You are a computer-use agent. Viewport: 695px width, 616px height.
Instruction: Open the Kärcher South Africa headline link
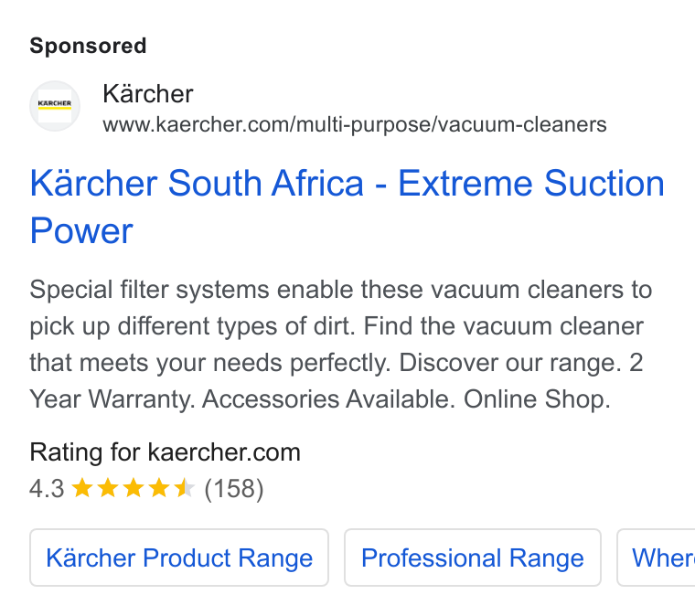[347, 207]
